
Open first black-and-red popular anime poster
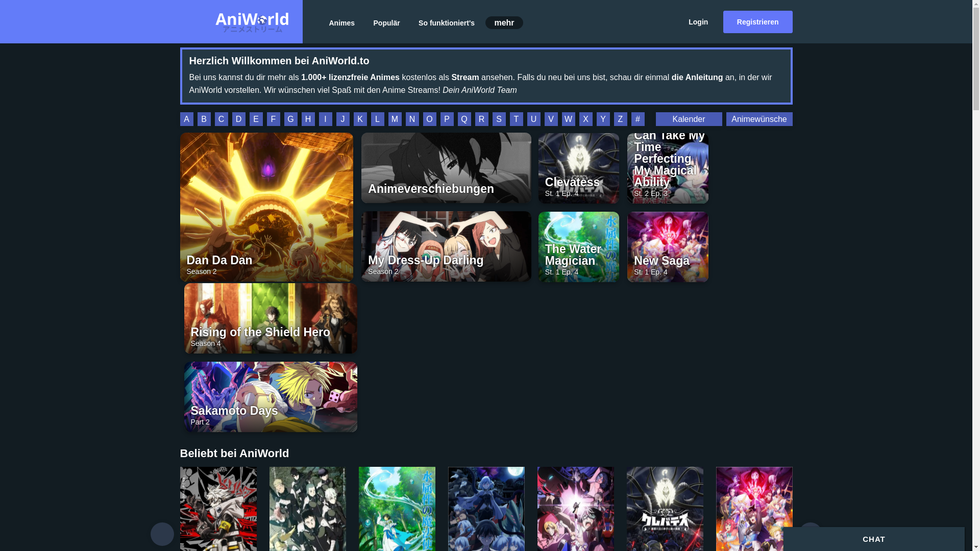(218, 509)
